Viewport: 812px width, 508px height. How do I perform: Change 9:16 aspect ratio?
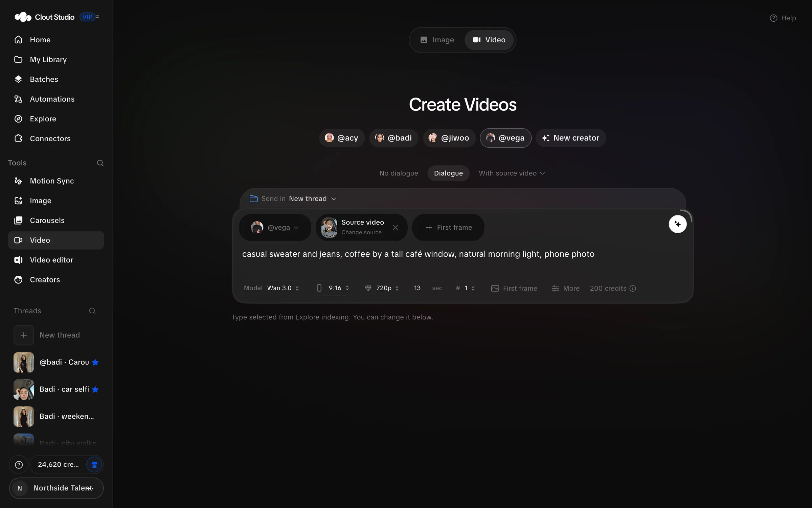(x=333, y=288)
